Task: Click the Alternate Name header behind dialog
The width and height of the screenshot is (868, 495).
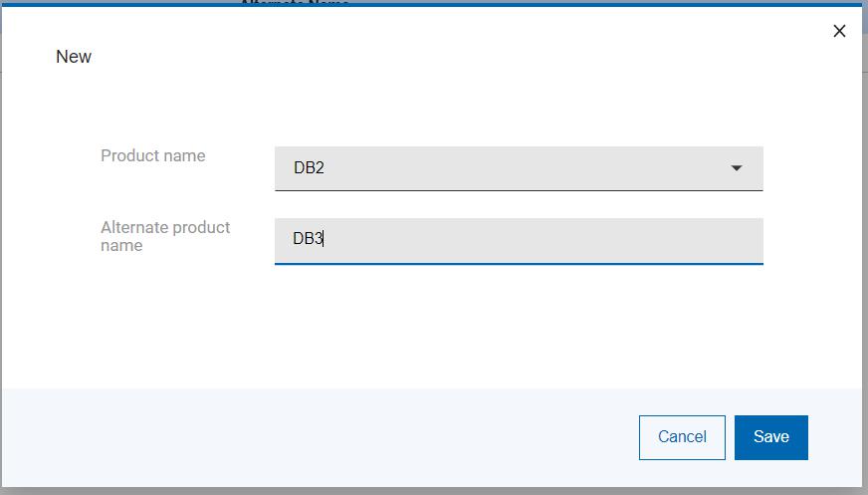Action: (x=295, y=3)
